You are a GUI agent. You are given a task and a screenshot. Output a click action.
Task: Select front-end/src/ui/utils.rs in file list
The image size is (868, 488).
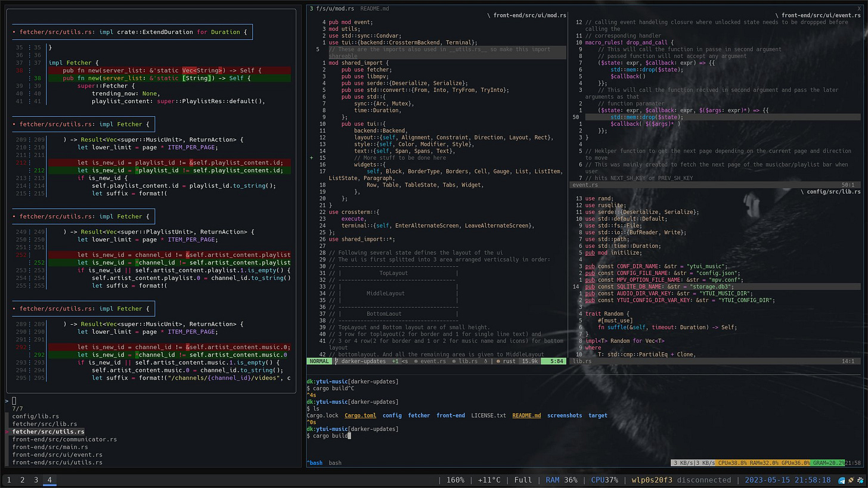(57, 462)
